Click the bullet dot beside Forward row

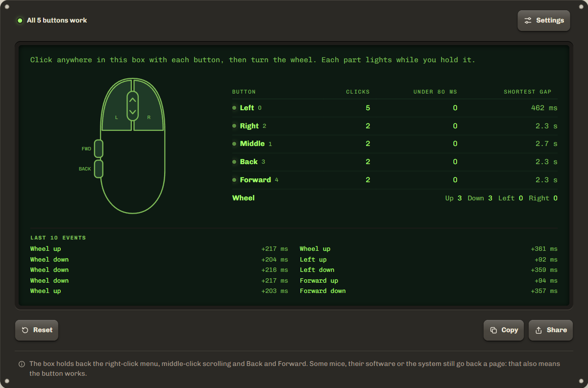(x=234, y=180)
